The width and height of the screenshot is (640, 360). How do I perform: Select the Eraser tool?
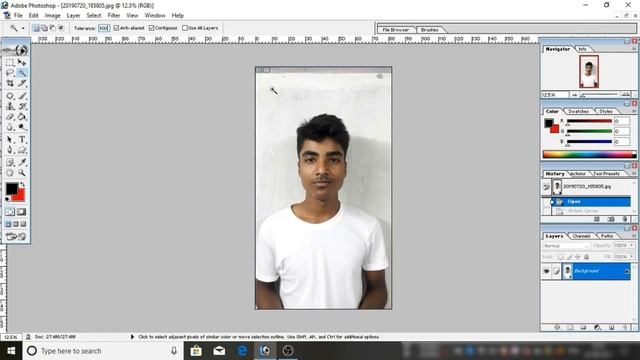click(10, 117)
